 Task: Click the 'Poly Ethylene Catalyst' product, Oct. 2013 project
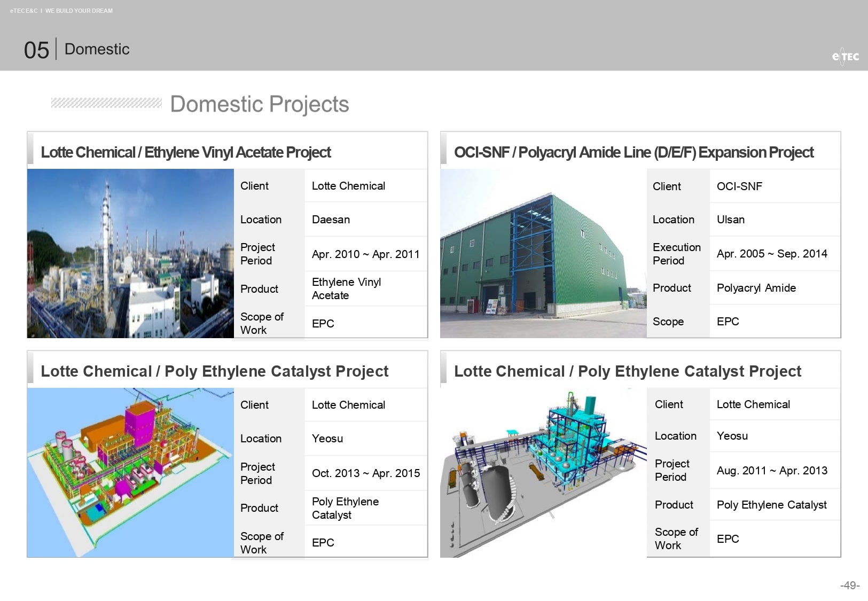coord(346,508)
